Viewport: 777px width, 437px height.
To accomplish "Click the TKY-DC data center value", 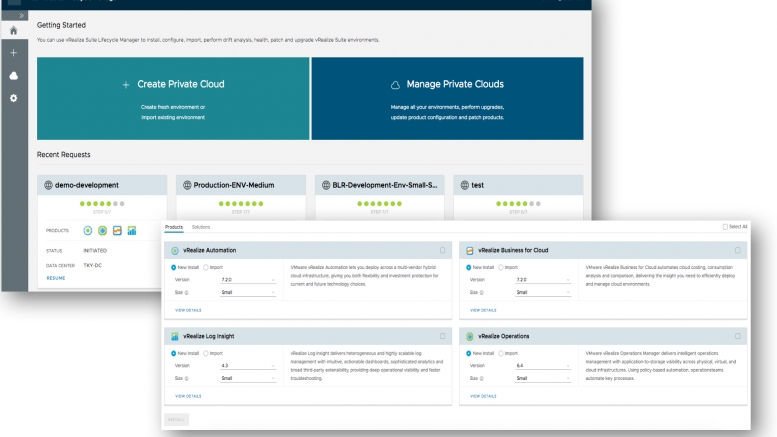I will pos(93,266).
